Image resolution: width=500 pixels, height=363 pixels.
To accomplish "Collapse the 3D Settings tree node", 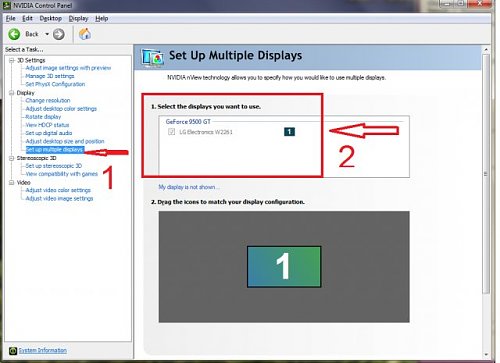I will click(12, 60).
